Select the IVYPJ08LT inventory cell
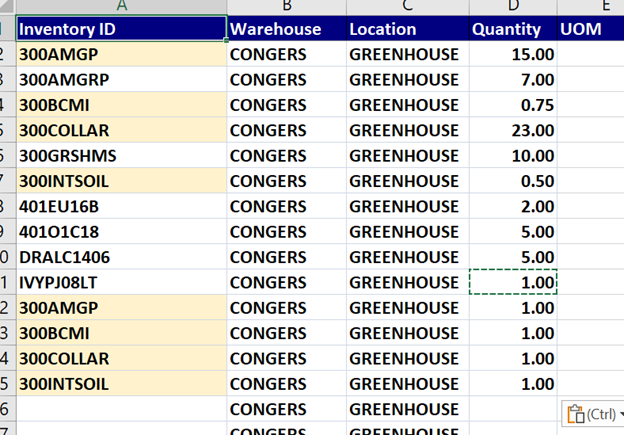 click(122, 282)
